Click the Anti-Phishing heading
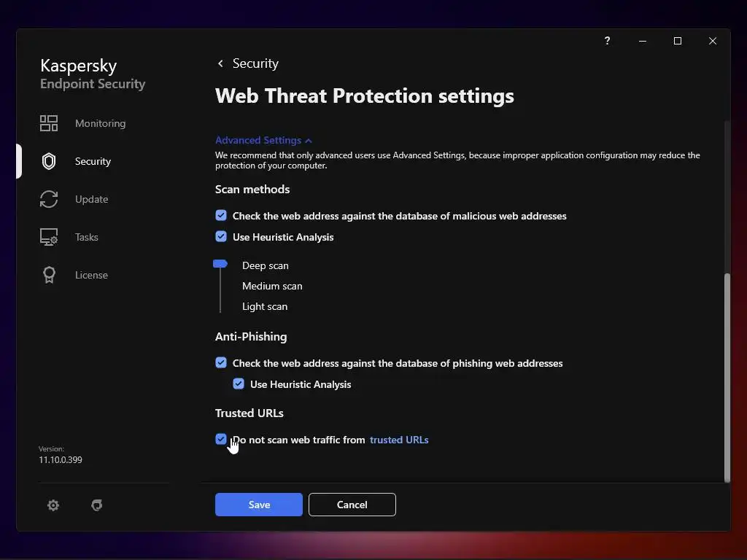Image resolution: width=747 pixels, height=560 pixels. coord(251,337)
